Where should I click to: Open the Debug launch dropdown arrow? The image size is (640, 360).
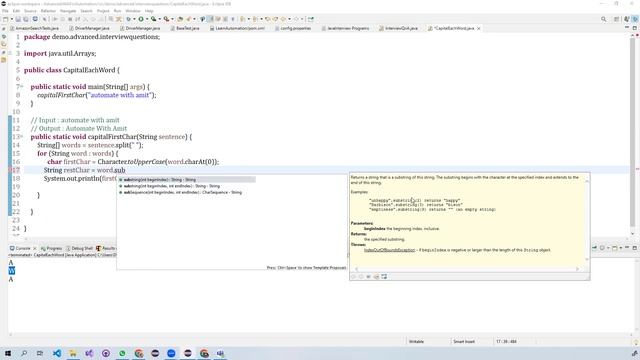[x=134, y=19]
